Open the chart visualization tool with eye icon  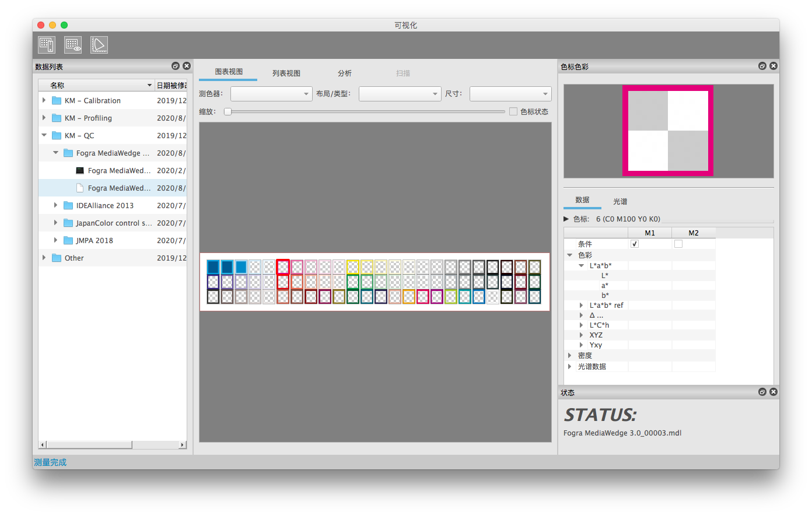click(73, 45)
